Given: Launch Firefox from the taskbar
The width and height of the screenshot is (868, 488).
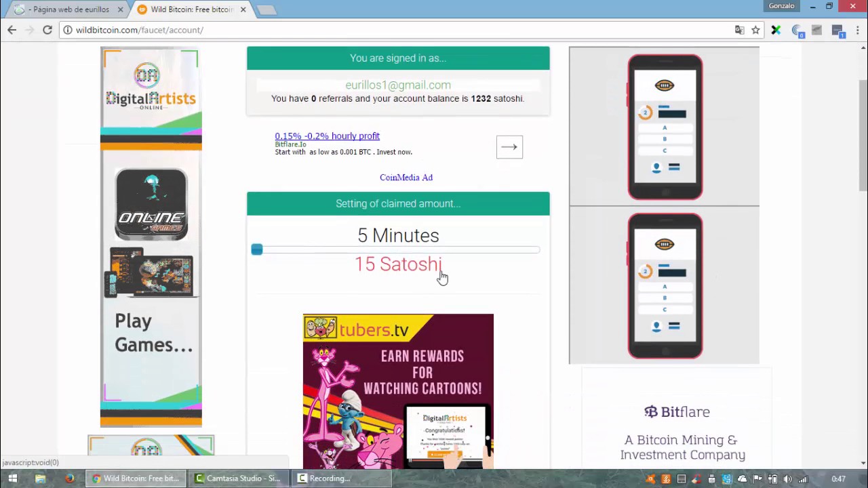Looking at the screenshot, I should click(x=69, y=479).
